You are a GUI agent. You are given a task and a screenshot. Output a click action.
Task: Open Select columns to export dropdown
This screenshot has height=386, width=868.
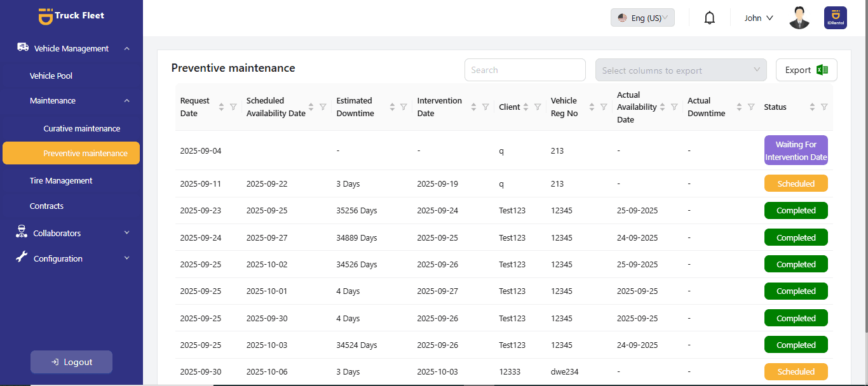(681, 70)
